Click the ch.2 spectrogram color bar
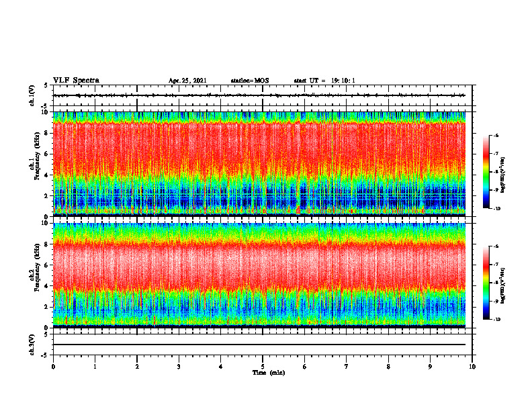This screenshot has height=411, width=532. click(x=486, y=283)
